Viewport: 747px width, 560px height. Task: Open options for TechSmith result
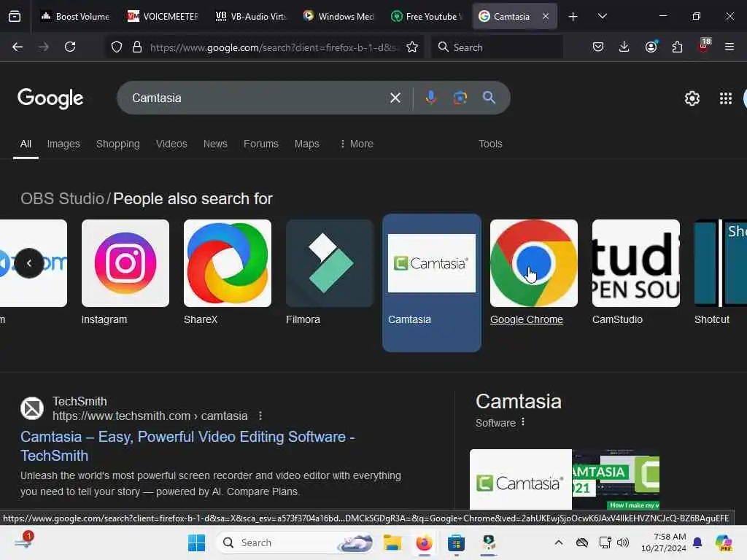point(260,416)
